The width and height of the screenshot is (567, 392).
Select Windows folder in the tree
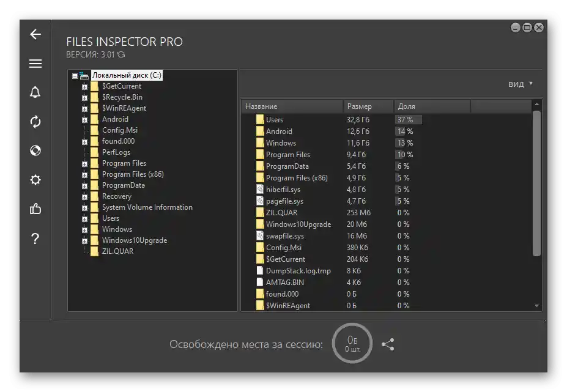[117, 229]
